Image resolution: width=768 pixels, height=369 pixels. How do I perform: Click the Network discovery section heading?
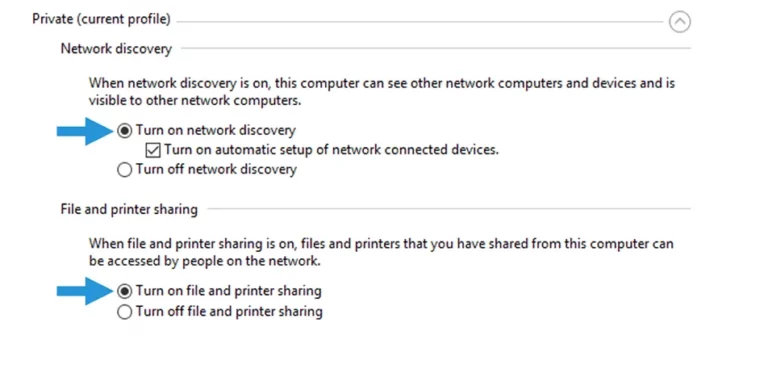click(116, 49)
